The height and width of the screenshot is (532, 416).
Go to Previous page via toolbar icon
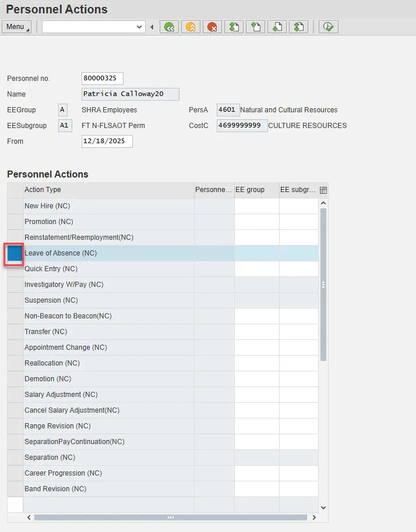click(255, 27)
